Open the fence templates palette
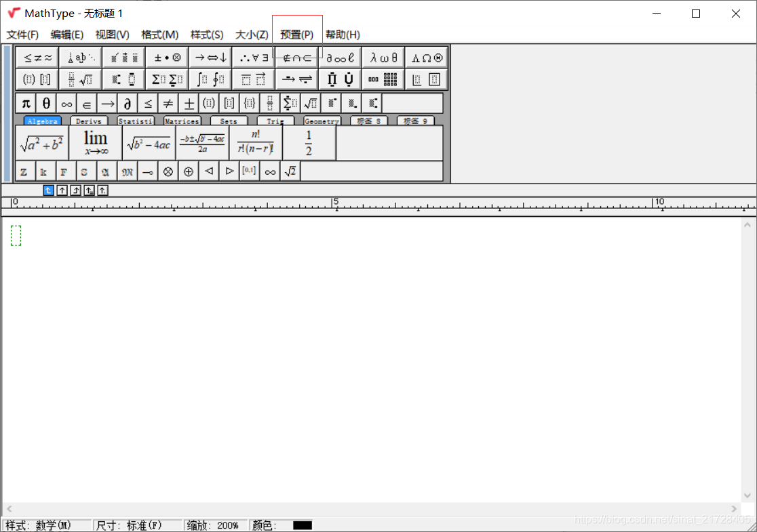The image size is (757, 532). point(37,79)
